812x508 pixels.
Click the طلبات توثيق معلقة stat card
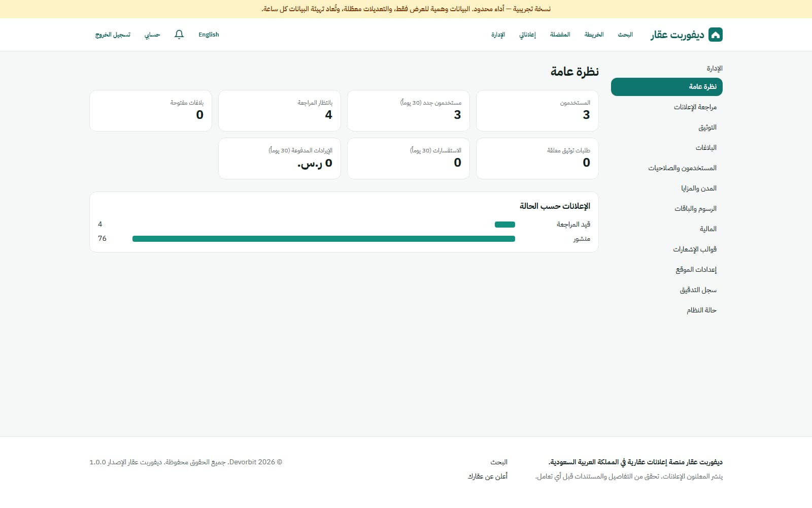(x=537, y=158)
